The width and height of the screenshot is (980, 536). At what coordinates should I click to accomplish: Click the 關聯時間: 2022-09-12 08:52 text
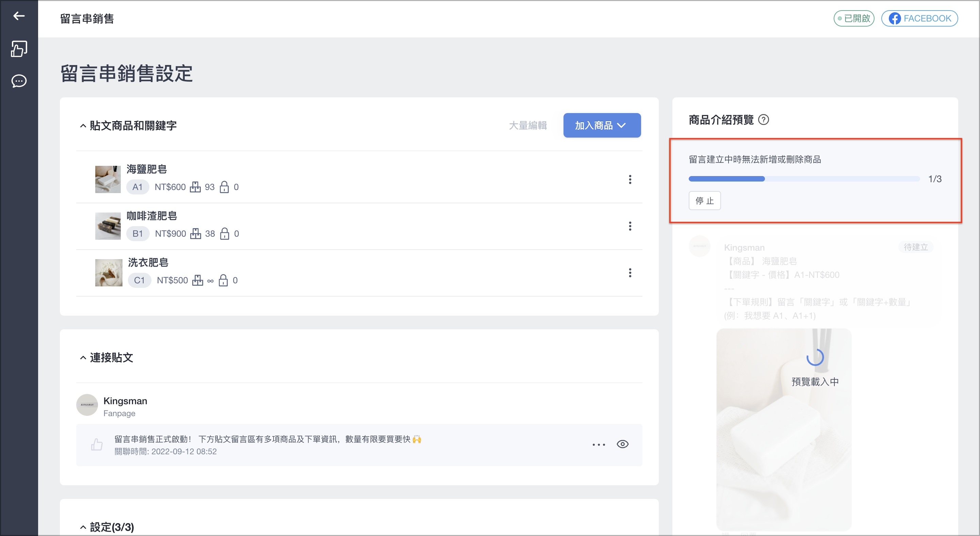(x=165, y=451)
